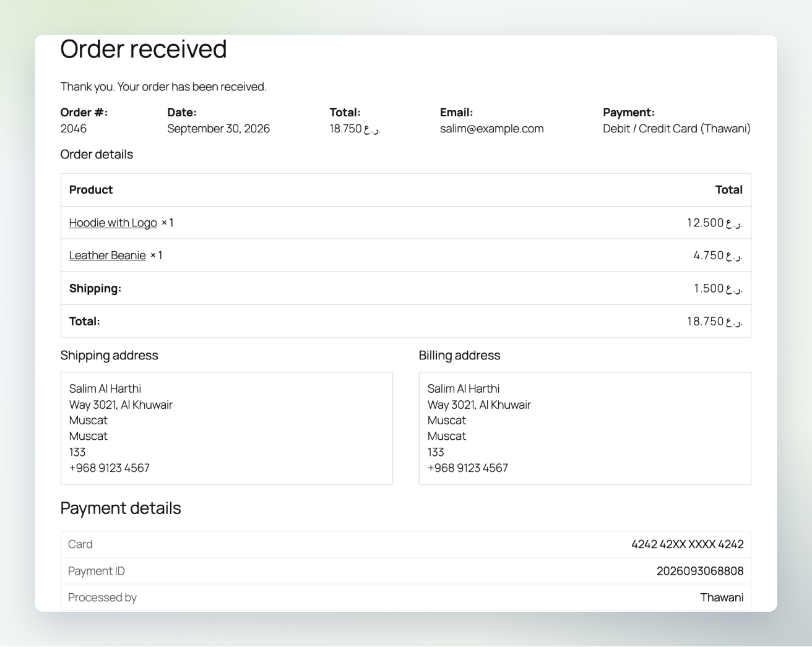Select the Leather Beanie price 4.750

[717, 255]
